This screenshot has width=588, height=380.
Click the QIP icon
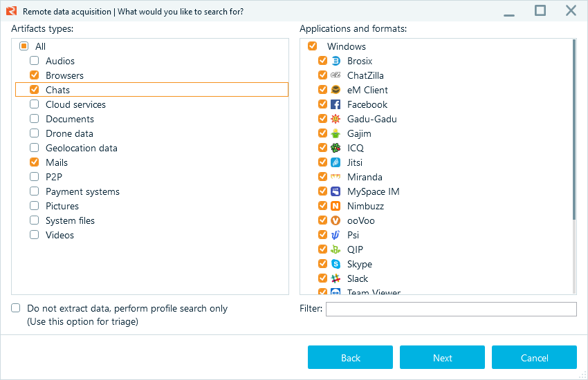(336, 249)
